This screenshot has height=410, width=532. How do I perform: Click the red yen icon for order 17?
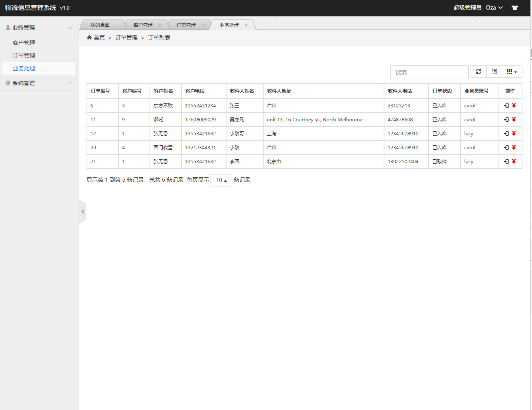click(514, 134)
